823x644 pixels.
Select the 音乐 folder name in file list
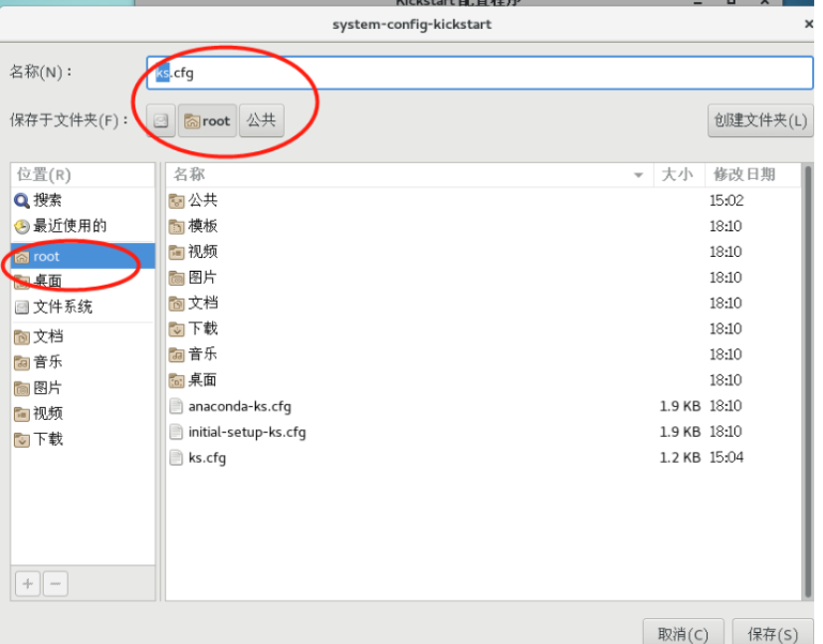coord(202,354)
